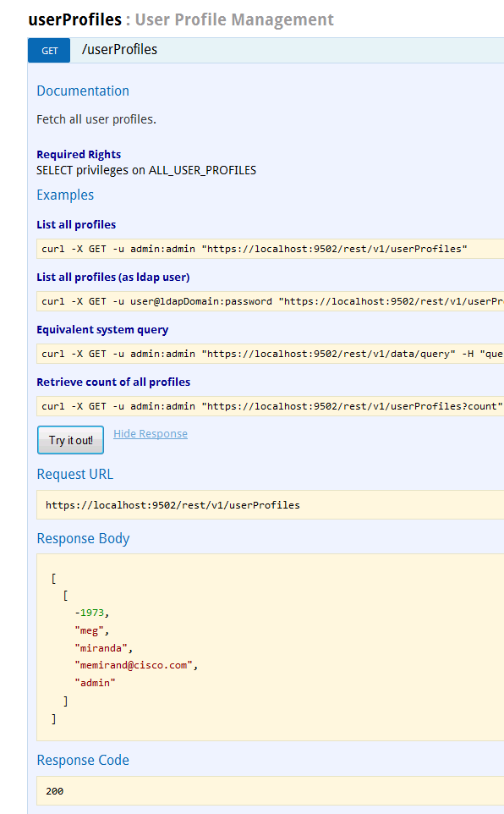Click the Response Code heading
504x814 pixels.
[x=83, y=760]
